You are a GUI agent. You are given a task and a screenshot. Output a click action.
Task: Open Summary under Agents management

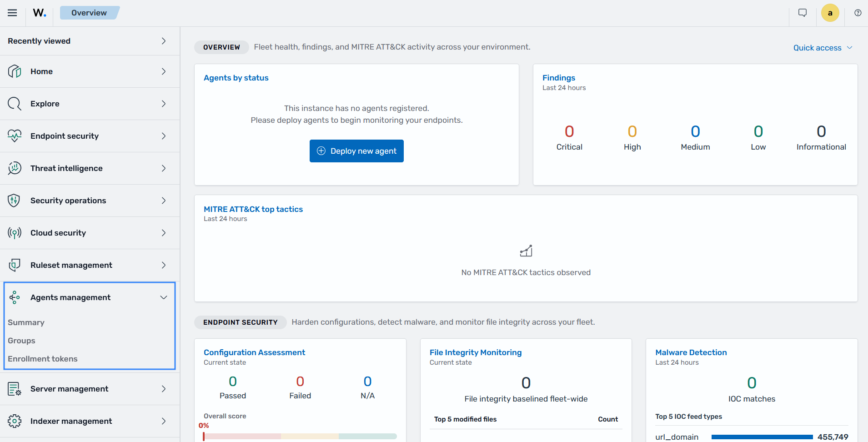point(26,322)
